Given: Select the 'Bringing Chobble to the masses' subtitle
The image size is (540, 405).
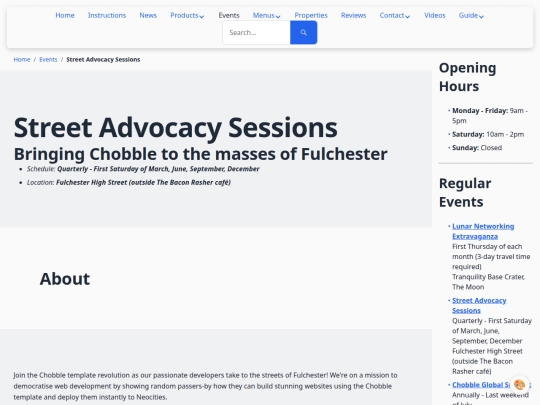Looking at the screenshot, I should pyautogui.click(x=200, y=154).
